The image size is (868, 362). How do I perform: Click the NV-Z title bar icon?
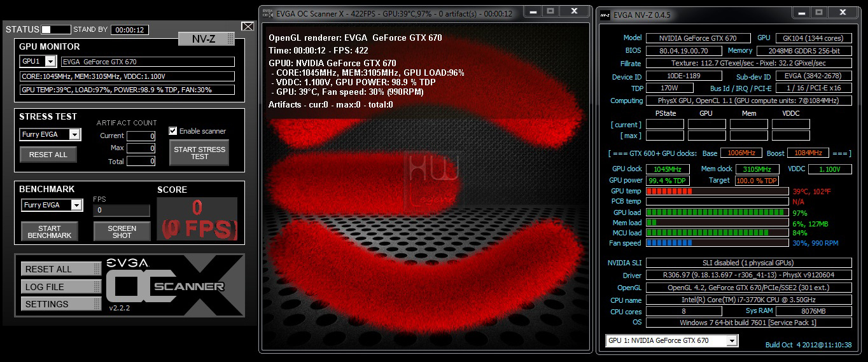point(605,15)
